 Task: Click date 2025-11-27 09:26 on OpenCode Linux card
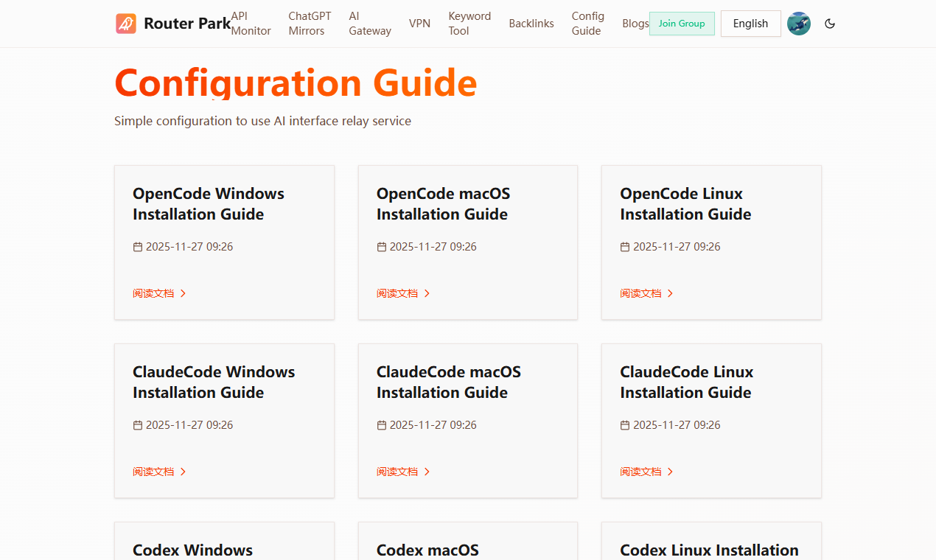[677, 247]
